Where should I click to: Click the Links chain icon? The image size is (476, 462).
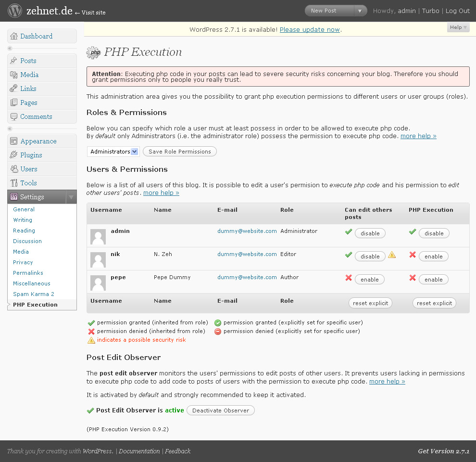(13, 89)
